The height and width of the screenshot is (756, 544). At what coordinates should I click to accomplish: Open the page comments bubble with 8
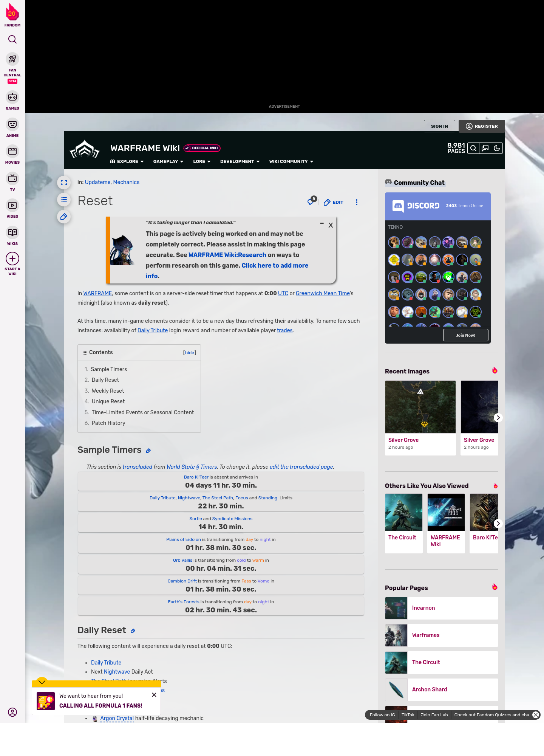pyautogui.click(x=312, y=201)
